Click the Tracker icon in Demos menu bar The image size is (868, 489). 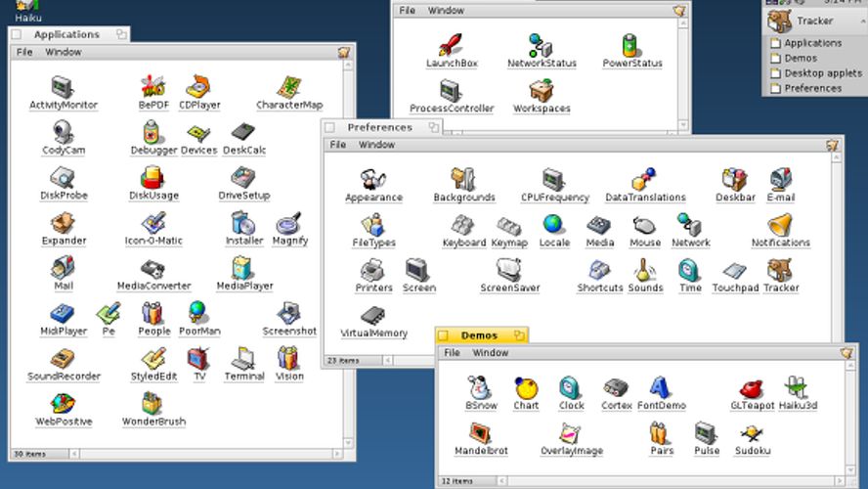[x=846, y=353]
